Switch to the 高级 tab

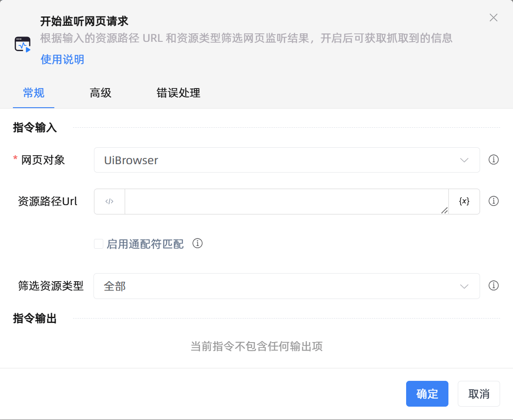101,93
